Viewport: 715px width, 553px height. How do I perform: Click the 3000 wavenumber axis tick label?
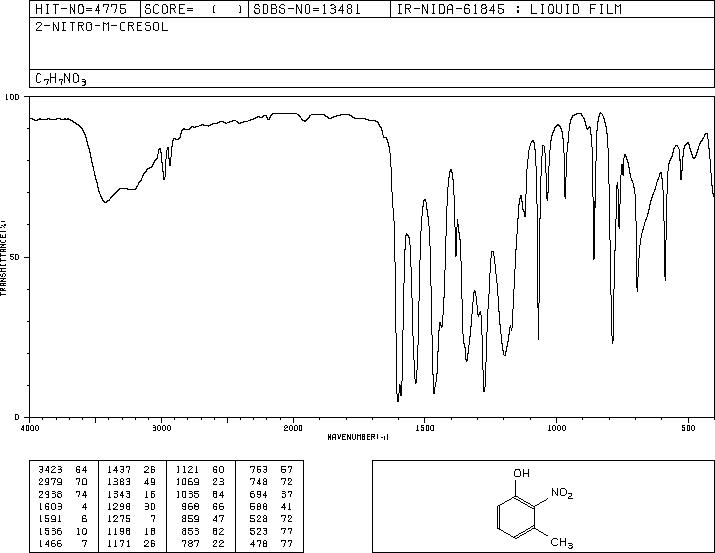(x=161, y=428)
